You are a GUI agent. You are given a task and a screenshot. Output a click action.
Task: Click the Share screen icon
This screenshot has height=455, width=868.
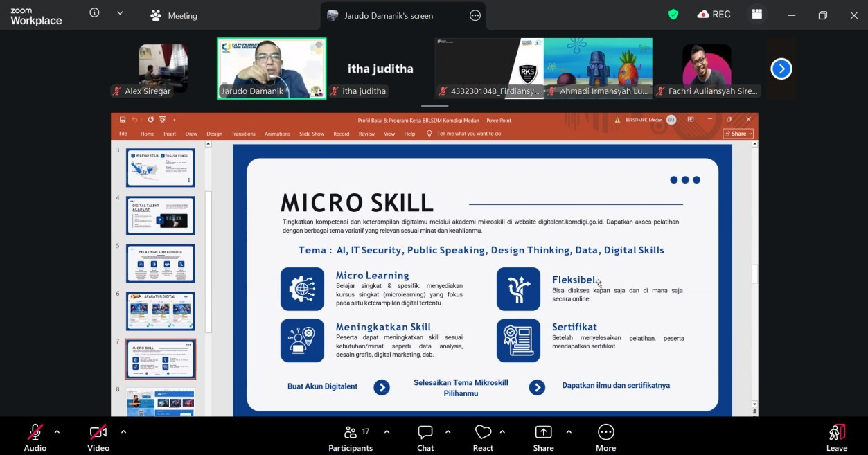[x=543, y=433]
